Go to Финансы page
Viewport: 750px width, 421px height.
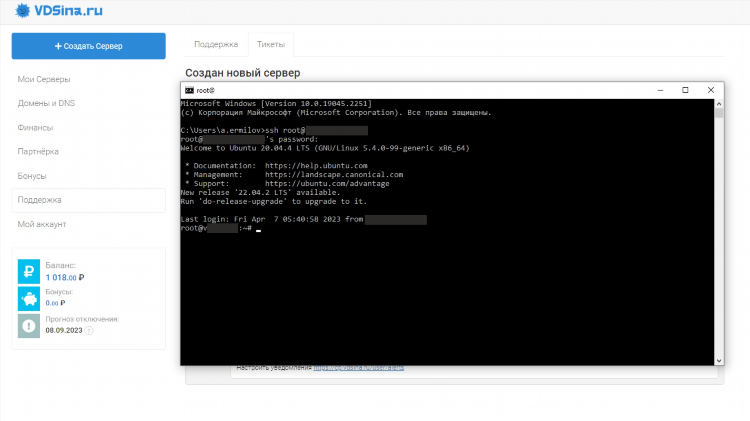point(35,128)
